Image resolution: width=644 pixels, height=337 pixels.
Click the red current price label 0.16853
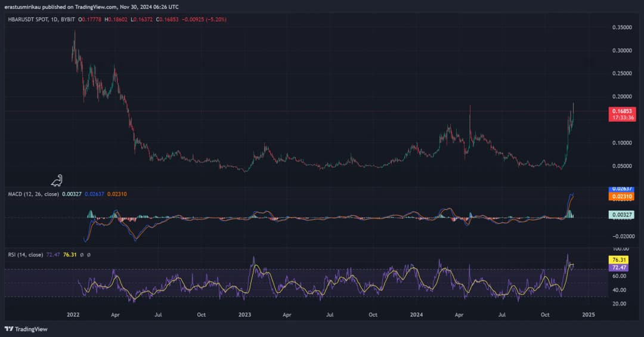[622, 110]
